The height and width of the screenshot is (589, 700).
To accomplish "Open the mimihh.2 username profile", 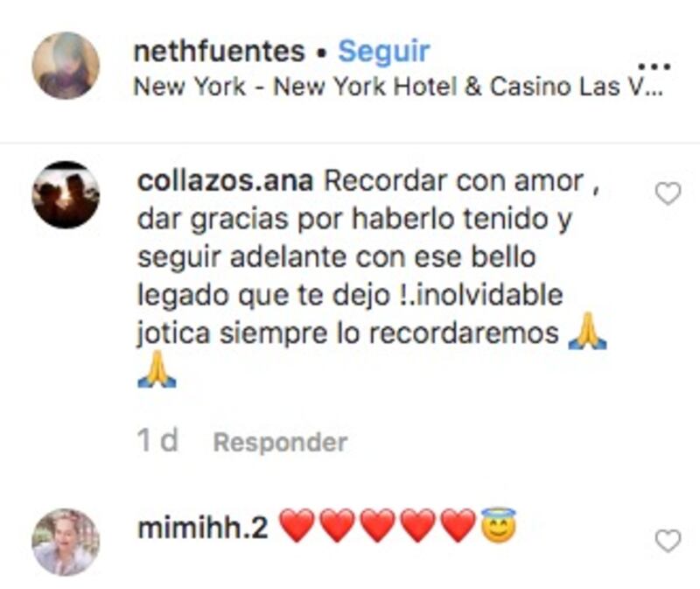I will click(x=203, y=528).
